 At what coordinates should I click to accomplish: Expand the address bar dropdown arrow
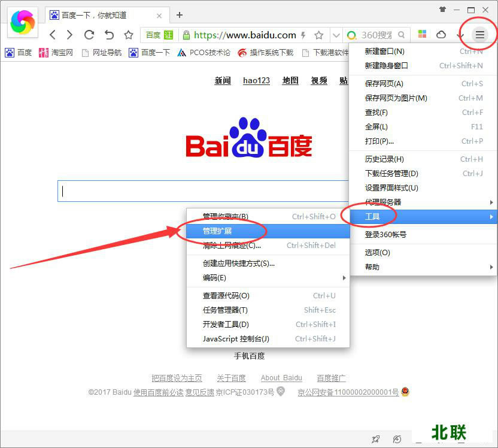335,35
